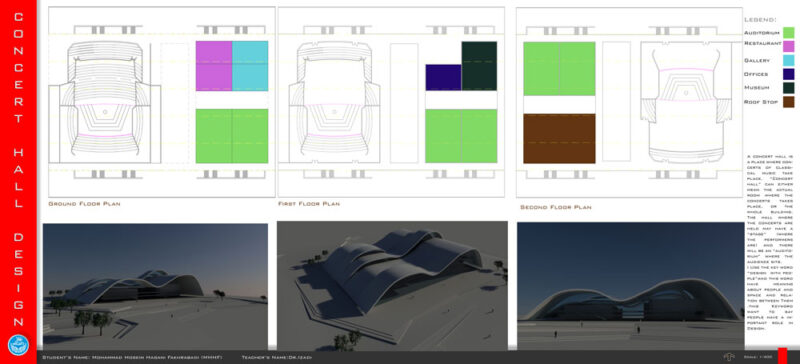Click the small red square in the footer corner
This screenshot has height=364, width=800.
[x=782, y=356]
